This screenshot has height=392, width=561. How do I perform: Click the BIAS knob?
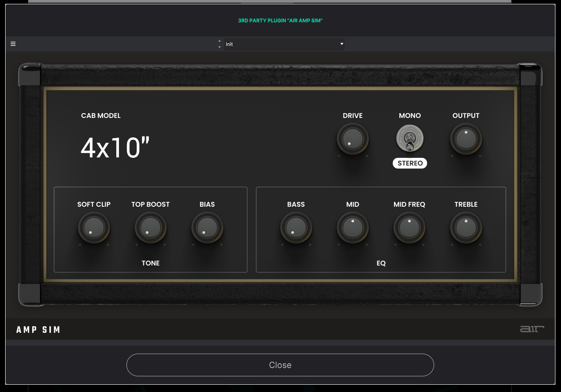click(207, 227)
